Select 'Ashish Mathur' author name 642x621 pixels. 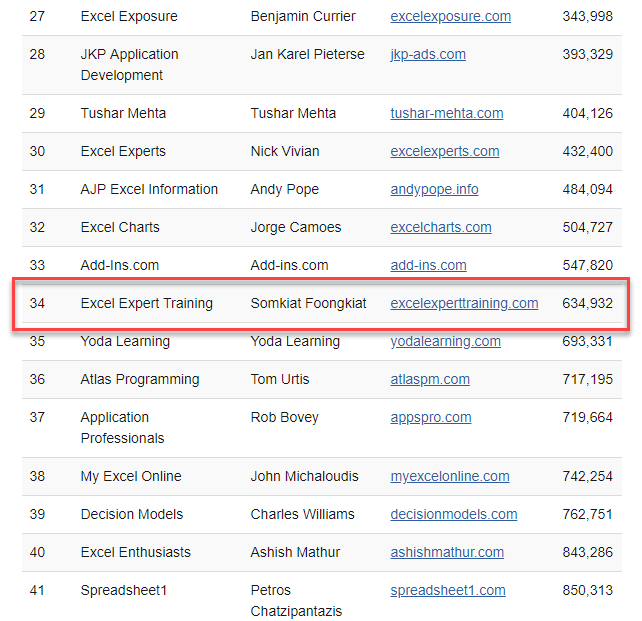click(x=295, y=553)
